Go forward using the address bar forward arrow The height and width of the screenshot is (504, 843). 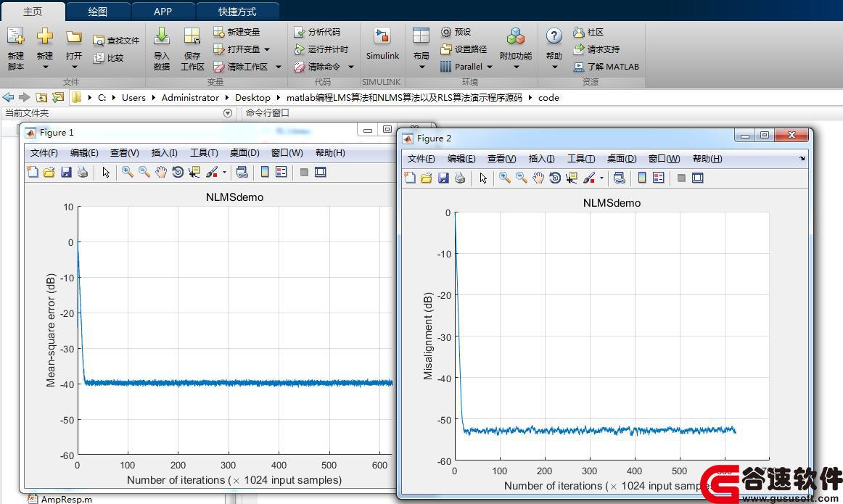[24, 97]
